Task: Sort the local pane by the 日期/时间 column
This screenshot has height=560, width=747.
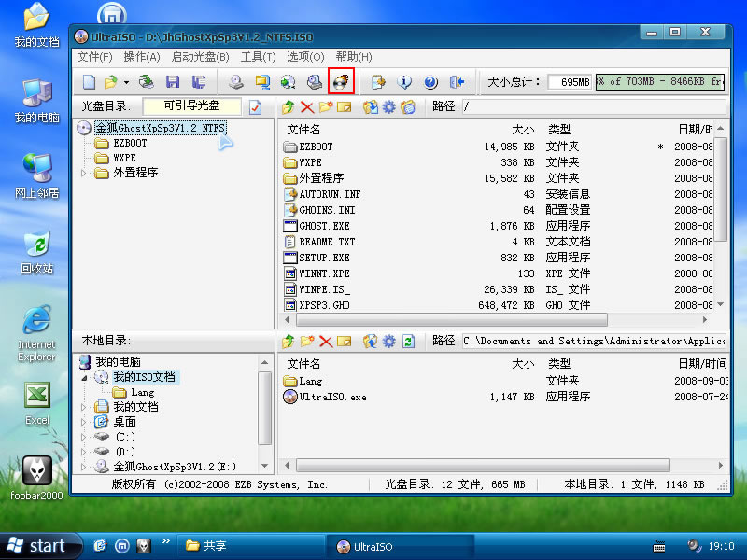Action: (703, 364)
